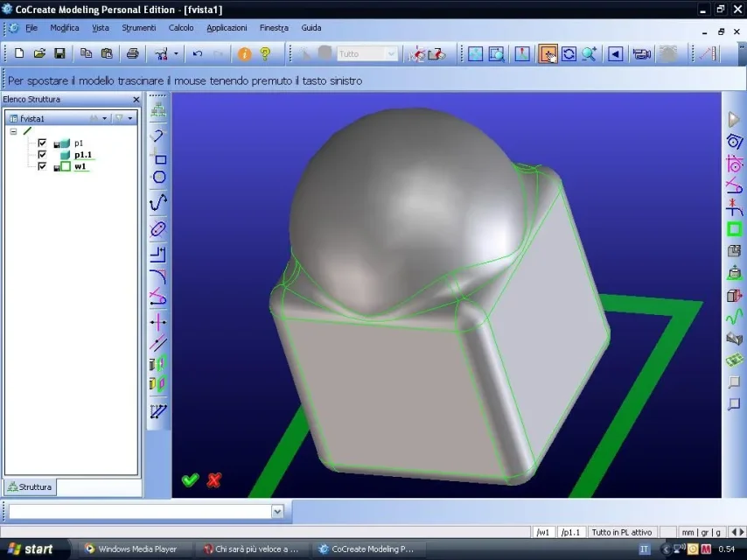Print using the printer icon

[x=133, y=53]
